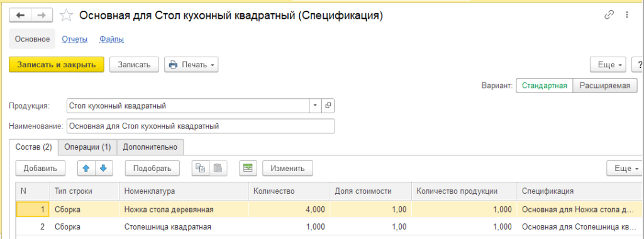Open the Печать dropdown menu
The image size is (644, 239).
click(x=191, y=65)
